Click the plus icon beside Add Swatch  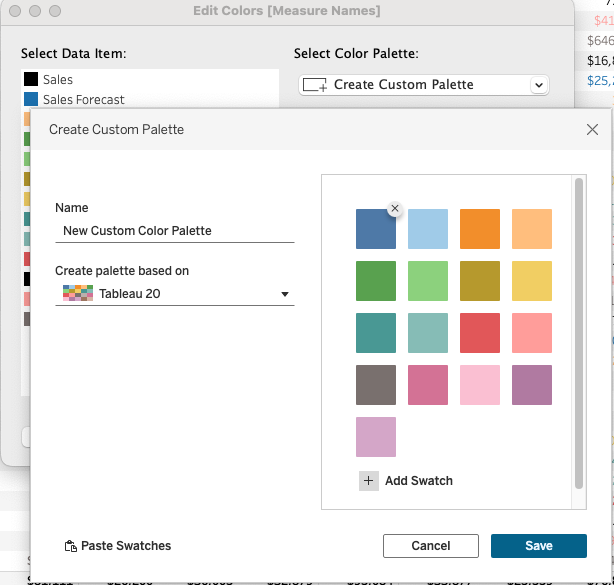(x=368, y=481)
